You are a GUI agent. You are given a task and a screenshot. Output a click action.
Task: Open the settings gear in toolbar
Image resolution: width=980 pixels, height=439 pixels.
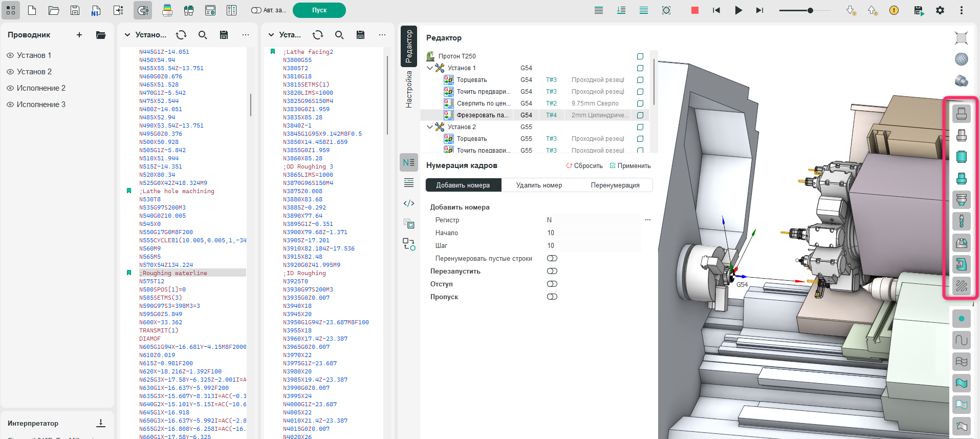[940, 10]
